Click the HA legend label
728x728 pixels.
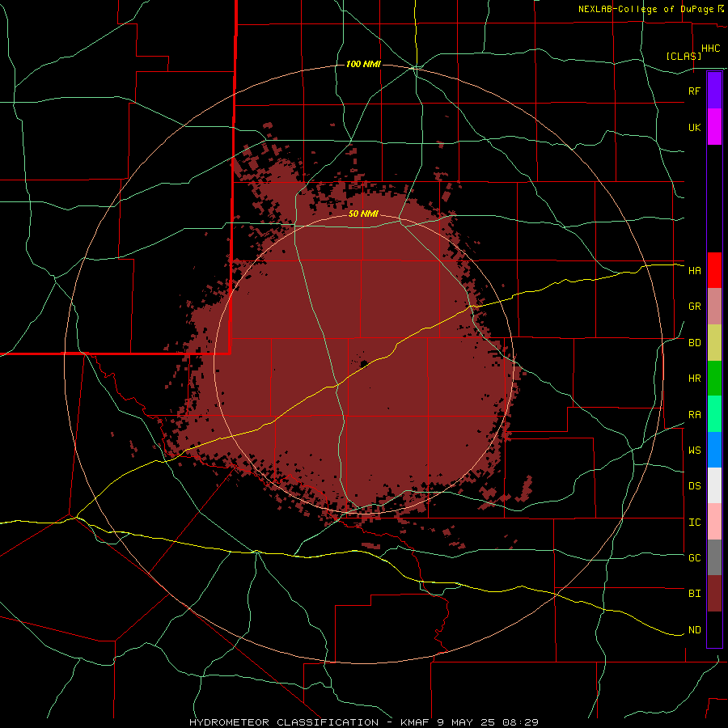694,270
